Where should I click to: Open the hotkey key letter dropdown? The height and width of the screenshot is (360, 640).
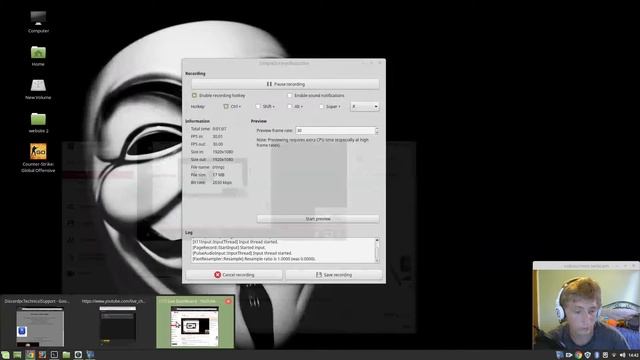(x=365, y=107)
